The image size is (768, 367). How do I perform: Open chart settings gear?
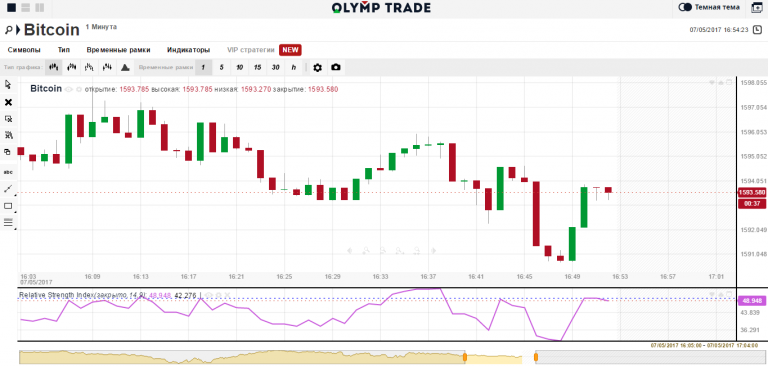point(317,68)
